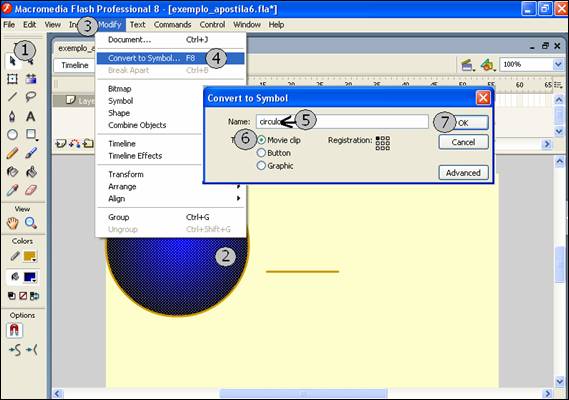Open the stroke color picker swatch
Screen dimensions: 569x400
point(30,256)
